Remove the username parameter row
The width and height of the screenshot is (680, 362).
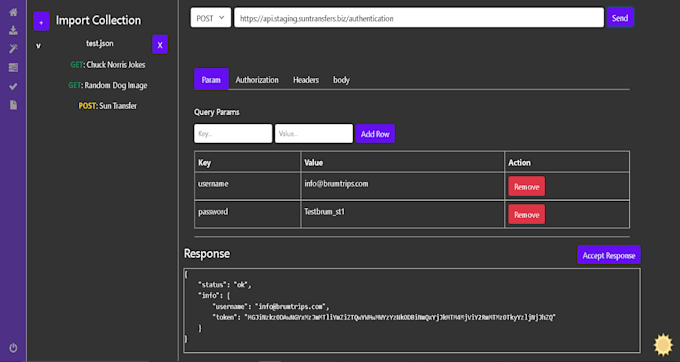[526, 186]
